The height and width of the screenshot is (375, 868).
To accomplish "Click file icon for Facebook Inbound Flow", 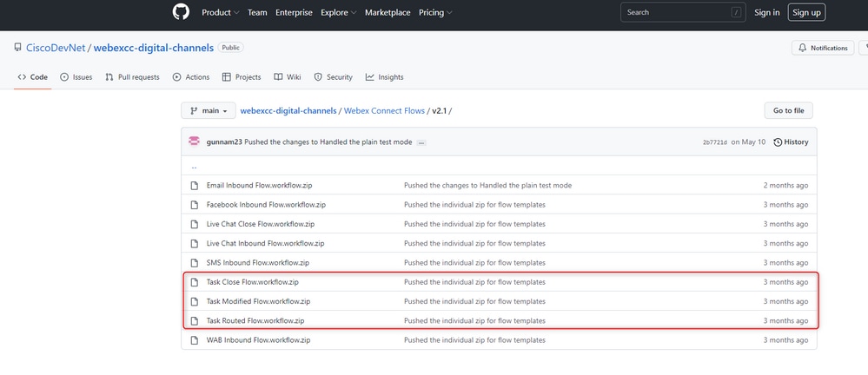I will (x=195, y=205).
